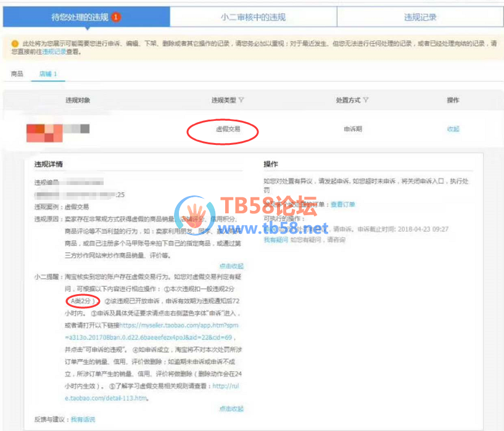Click the filter icon beside 违规类型
This screenshot has width=504, height=431.
pyautogui.click(x=241, y=101)
